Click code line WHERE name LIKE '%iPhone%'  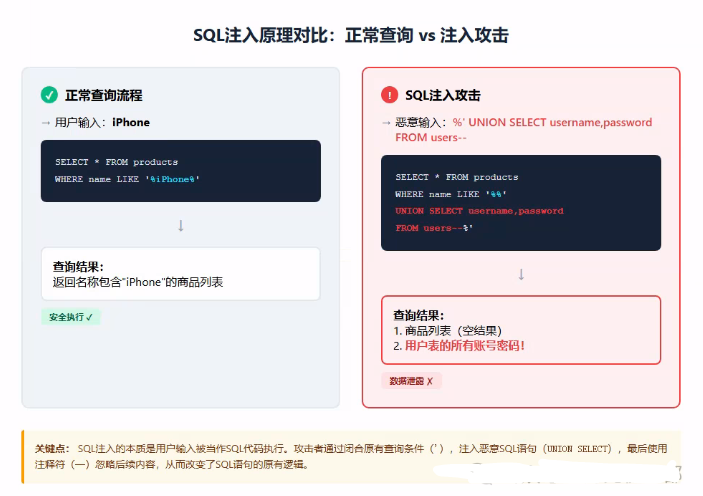(127, 179)
